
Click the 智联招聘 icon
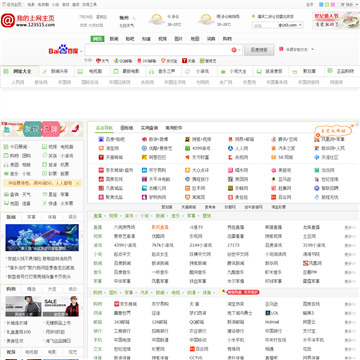(317, 188)
